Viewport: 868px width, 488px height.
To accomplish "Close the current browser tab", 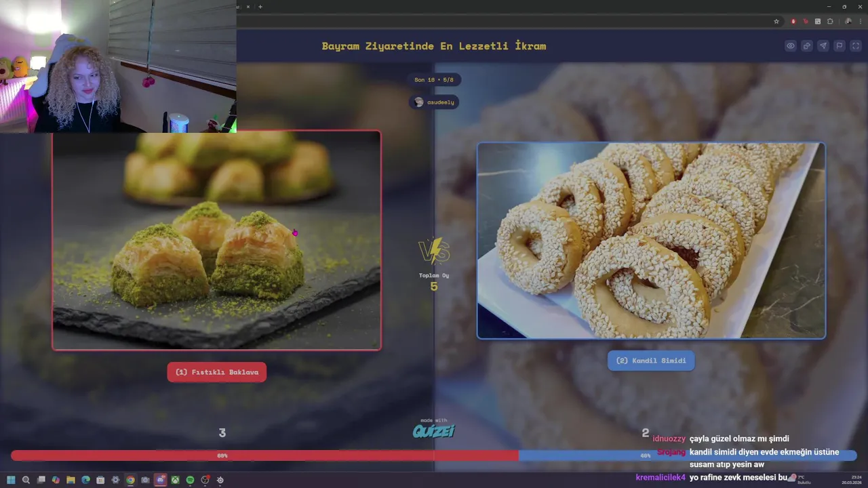I will [248, 7].
